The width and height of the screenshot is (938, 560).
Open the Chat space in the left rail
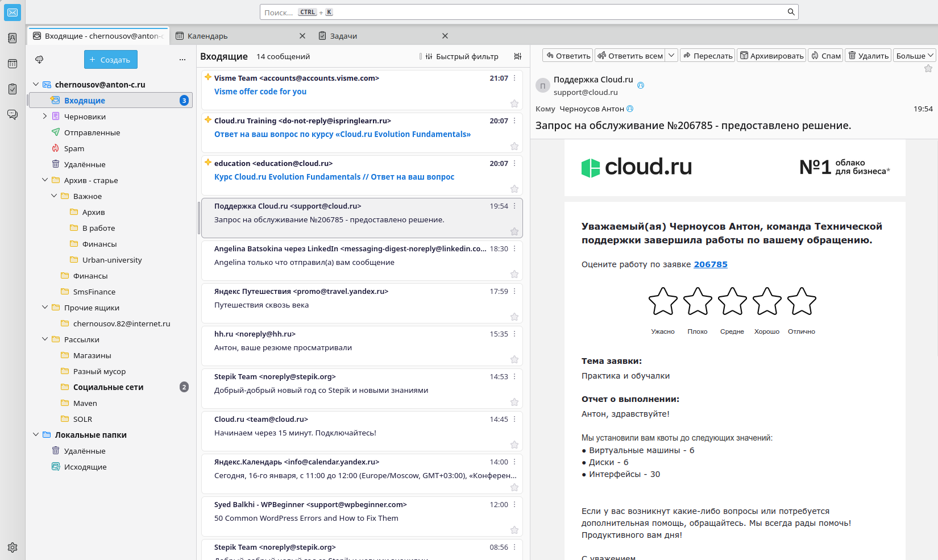coord(13,114)
